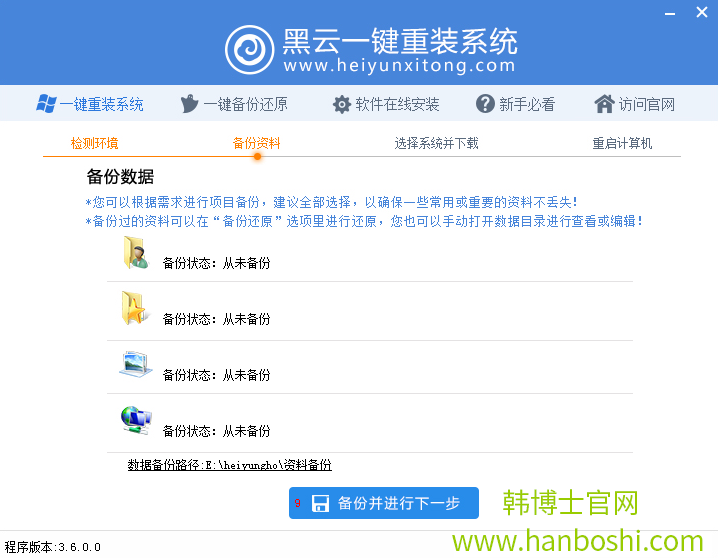Open the 访问官网 menu
The width and height of the screenshot is (718, 558).
coord(635,104)
